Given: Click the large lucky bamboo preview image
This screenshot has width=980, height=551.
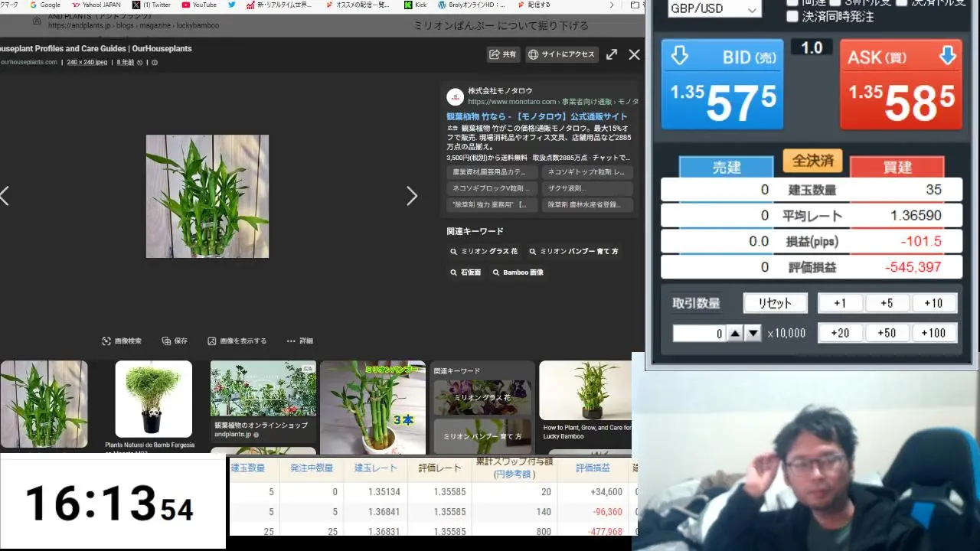Looking at the screenshot, I should [207, 196].
